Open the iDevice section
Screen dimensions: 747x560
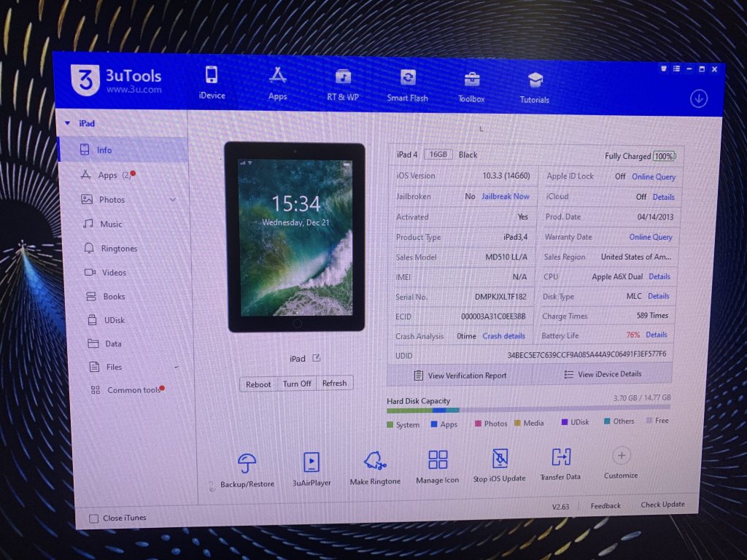[x=212, y=83]
